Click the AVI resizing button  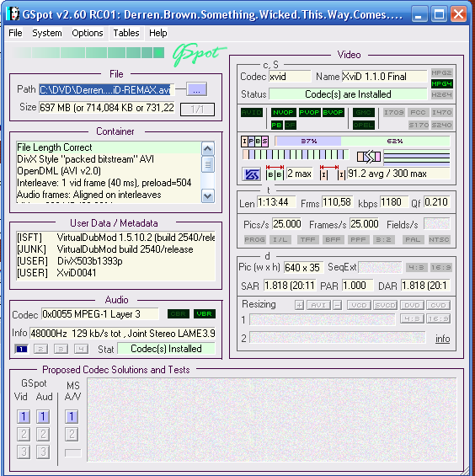pyautogui.click(x=318, y=305)
